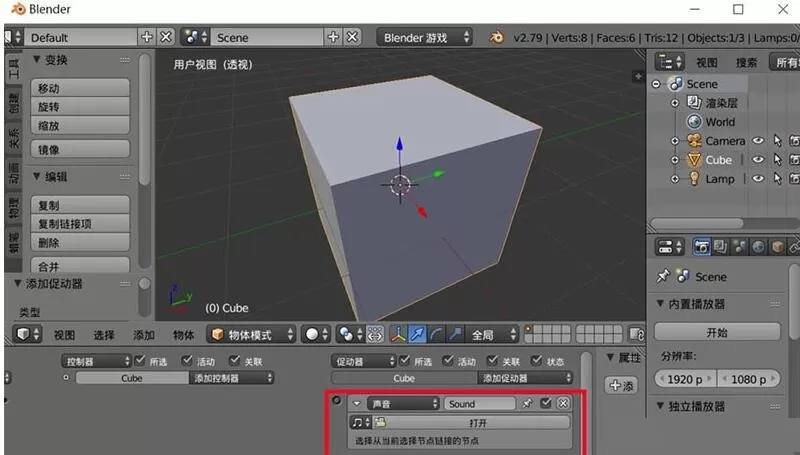The image size is (800, 455).
Task: Open the Blender 游戏 engine dropdown
Action: pyautogui.click(x=424, y=37)
